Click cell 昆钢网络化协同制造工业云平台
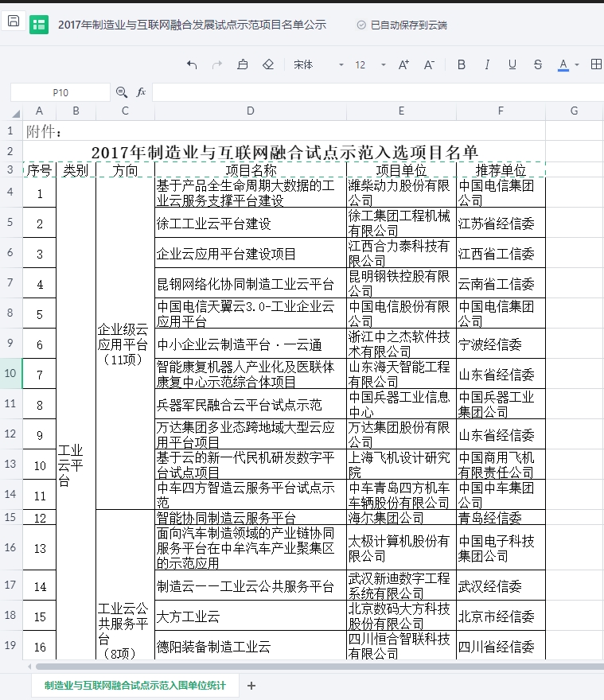 pyautogui.click(x=251, y=283)
